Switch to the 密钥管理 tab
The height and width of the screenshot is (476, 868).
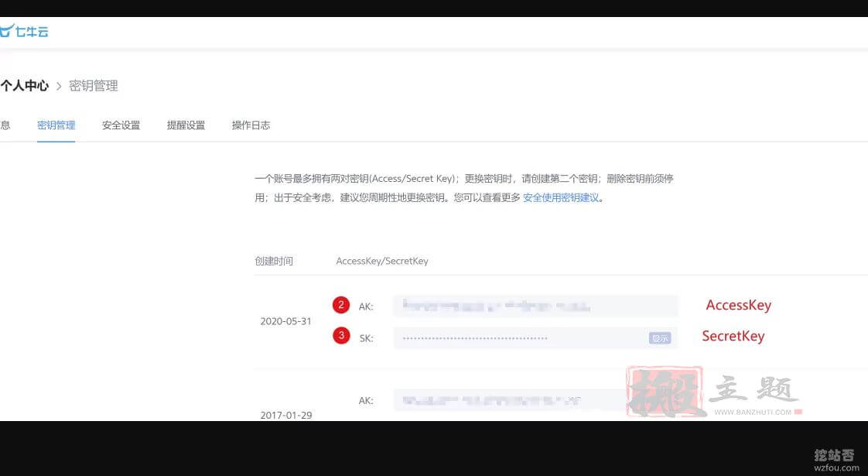pyautogui.click(x=56, y=125)
